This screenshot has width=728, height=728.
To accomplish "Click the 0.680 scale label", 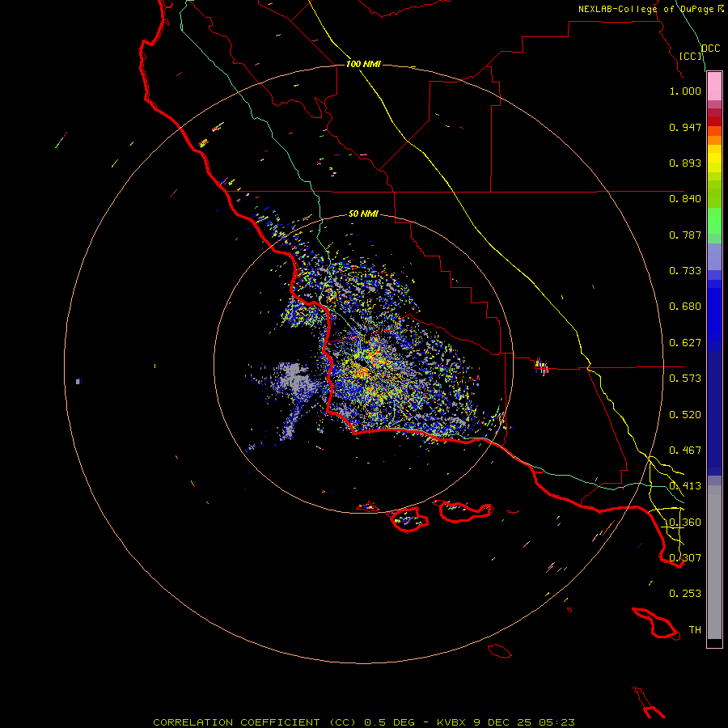I will click(x=685, y=307).
